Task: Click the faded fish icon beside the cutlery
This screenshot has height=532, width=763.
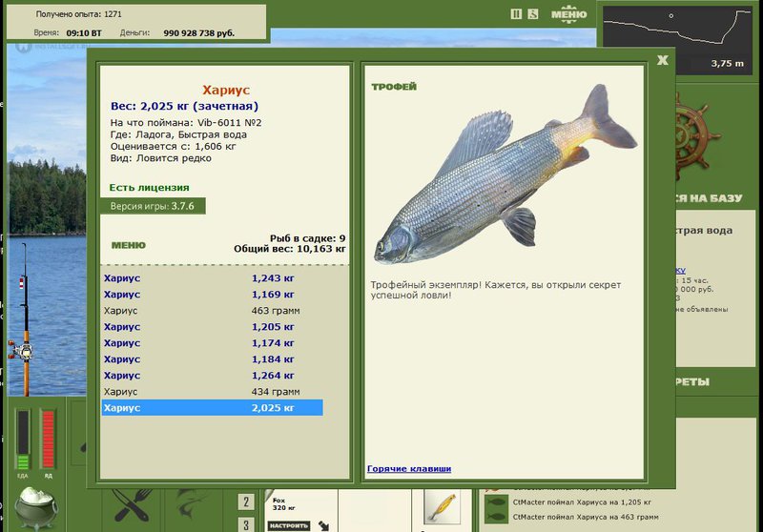Action: click(192, 505)
